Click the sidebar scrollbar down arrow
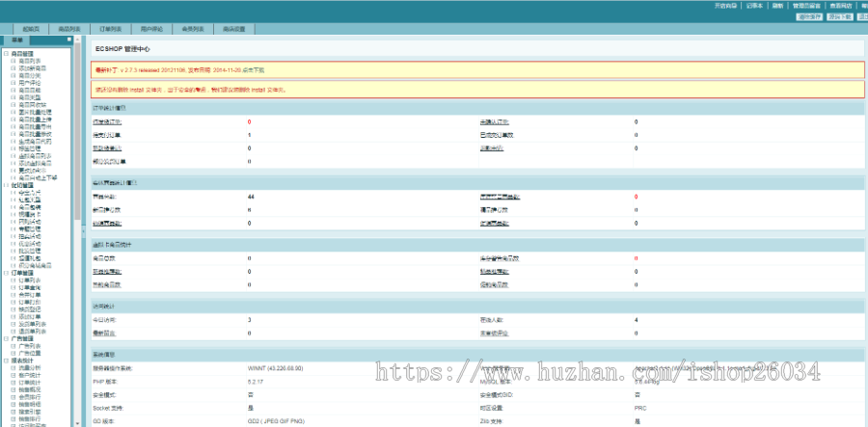The image size is (868, 427). (x=77, y=423)
